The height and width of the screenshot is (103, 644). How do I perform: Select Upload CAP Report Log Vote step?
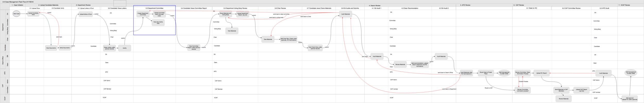pyautogui.click(x=581, y=90)
